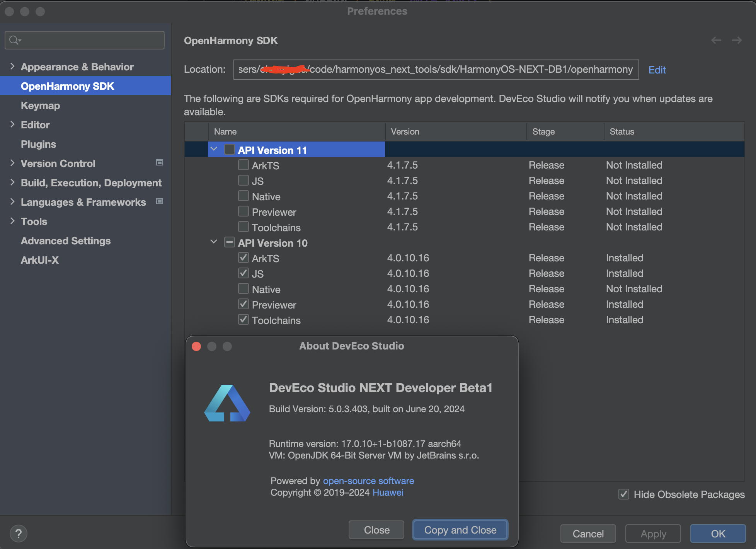Open the Huawei copyright link
Screen dimensions: 756x549
pyautogui.click(x=388, y=492)
